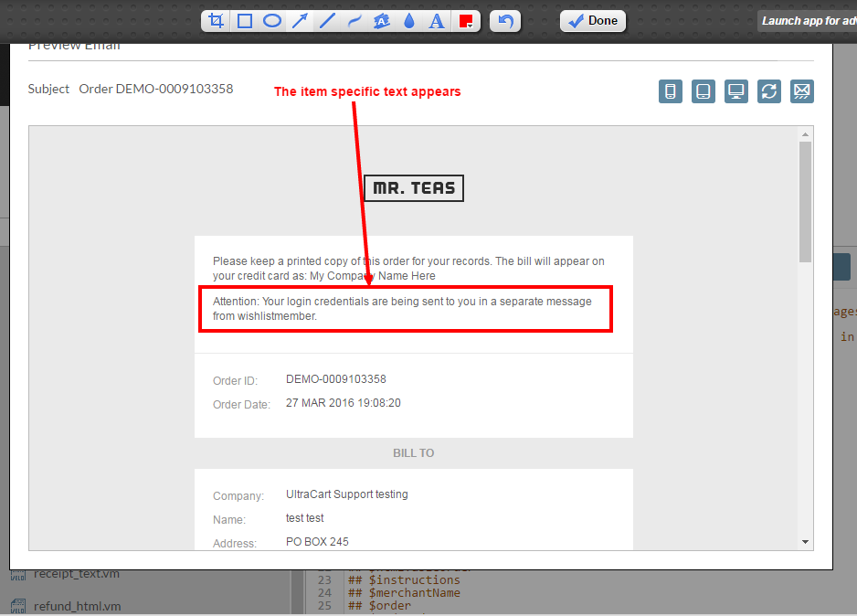Select the text annotation tool
857x616 pixels.
[436, 21]
